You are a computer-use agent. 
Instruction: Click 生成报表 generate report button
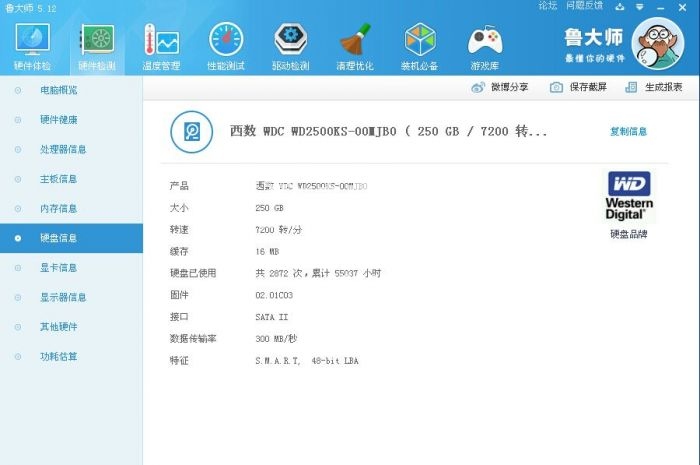point(654,87)
